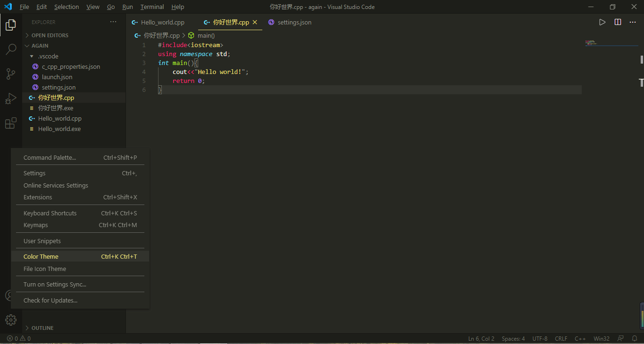Change language mode C++ in status bar
Screen dimensions: 644x344
tap(580, 338)
